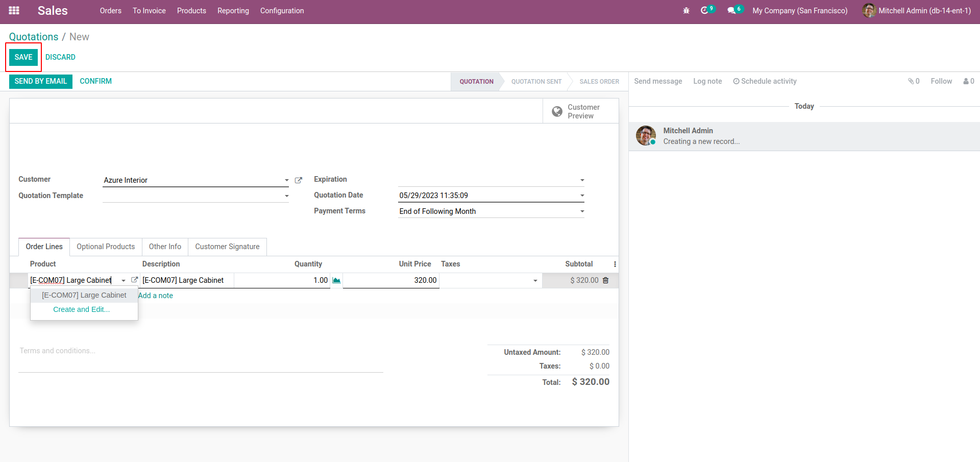The image size is (980, 462).
Task: Expand the Expiration date dropdown
Action: 582,180
